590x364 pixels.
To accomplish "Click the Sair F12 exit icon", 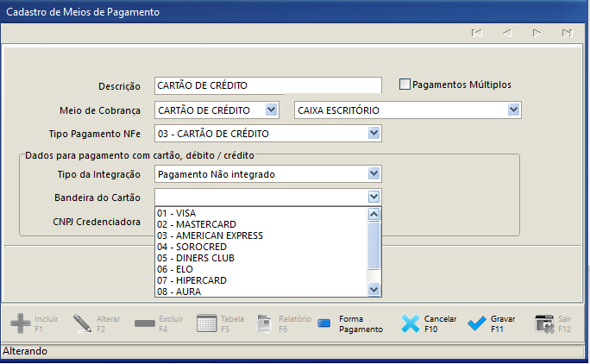I will 544,324.
